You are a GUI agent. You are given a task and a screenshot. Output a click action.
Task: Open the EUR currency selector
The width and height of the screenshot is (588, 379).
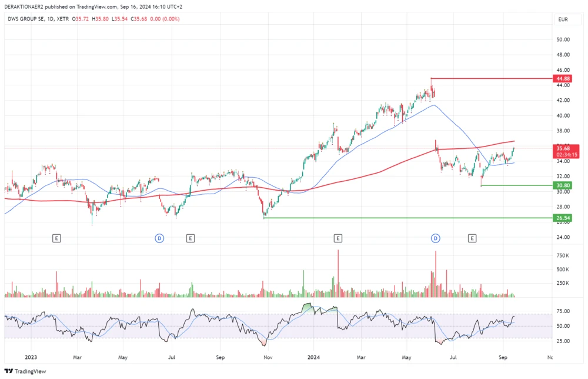tap(563, 19)
